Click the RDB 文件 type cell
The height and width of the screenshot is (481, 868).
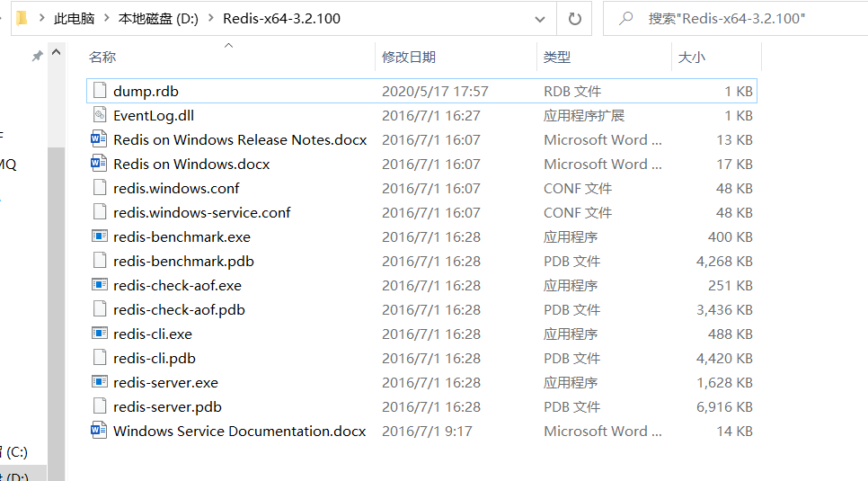tap(572, 92)
